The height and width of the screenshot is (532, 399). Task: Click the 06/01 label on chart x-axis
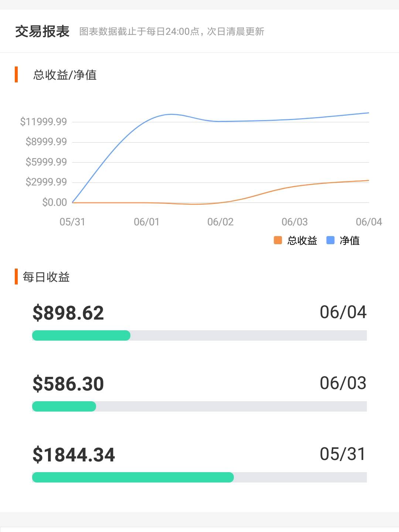146,222
